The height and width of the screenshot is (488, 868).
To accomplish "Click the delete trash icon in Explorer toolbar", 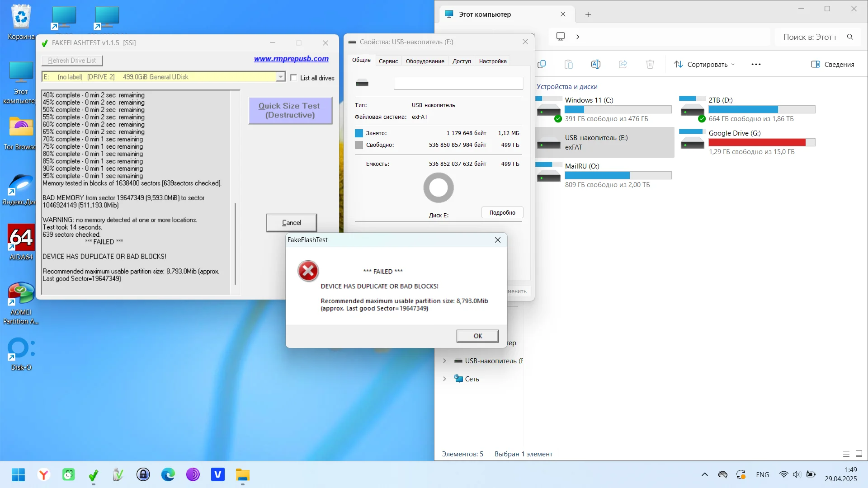I will [x=650, y=64].
